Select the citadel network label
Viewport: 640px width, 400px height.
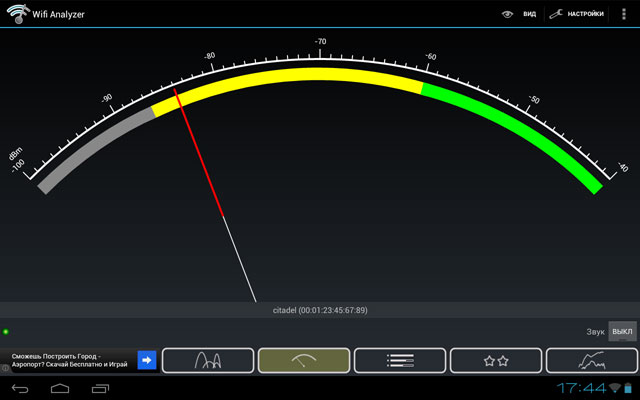pyautogui.click(x=320, y=310)
